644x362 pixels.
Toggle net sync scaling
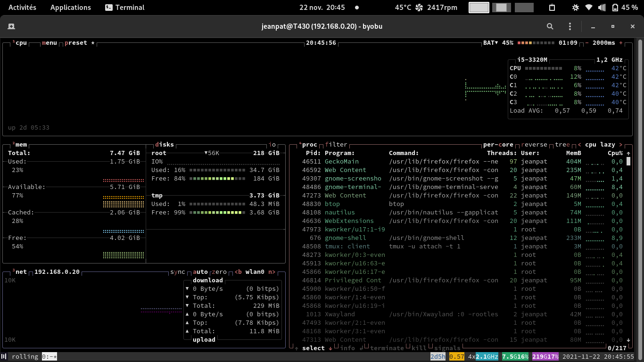click(178, 272)
